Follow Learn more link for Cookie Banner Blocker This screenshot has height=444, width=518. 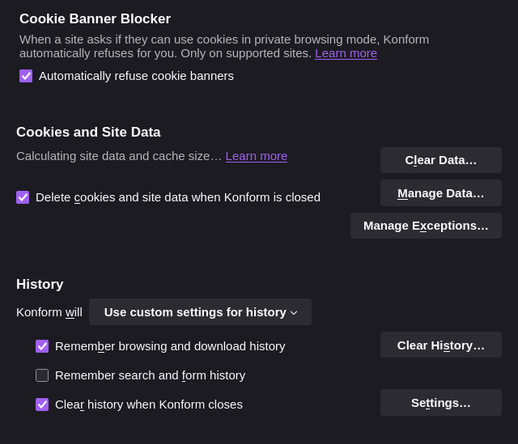(x=346, y=53)
